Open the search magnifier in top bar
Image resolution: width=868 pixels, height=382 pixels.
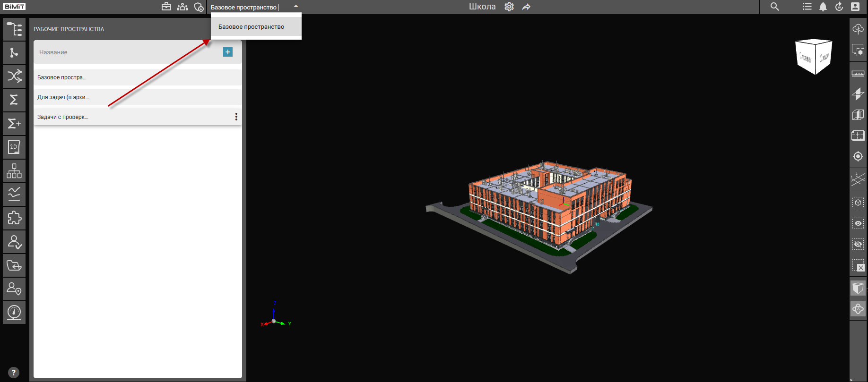pos(774,7)
